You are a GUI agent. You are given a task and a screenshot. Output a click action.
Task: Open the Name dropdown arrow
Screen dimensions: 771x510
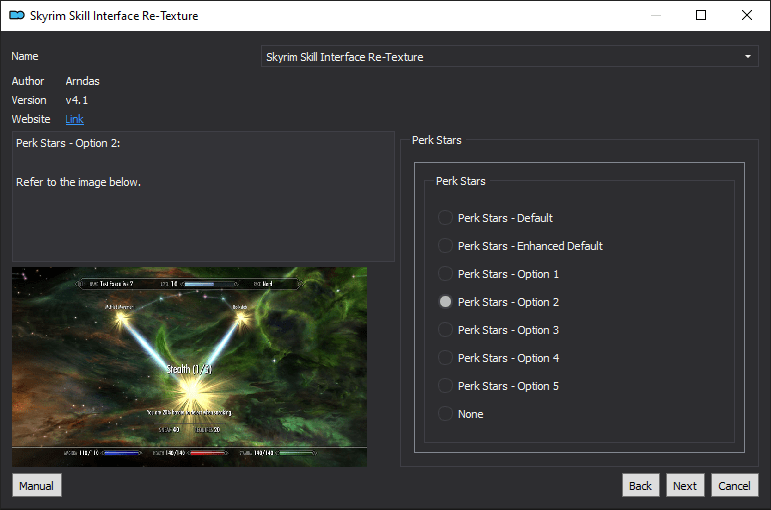pyautogui.click(x=747, y=57)
